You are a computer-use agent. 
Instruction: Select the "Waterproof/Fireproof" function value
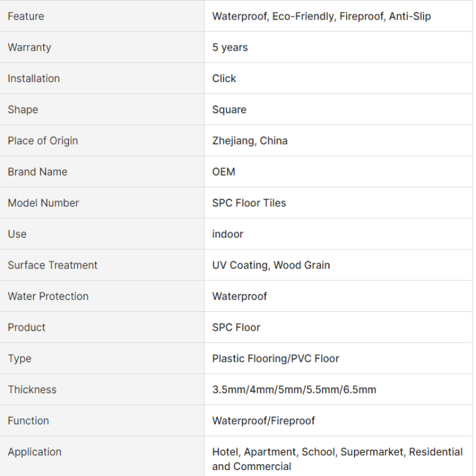point(264,421)
